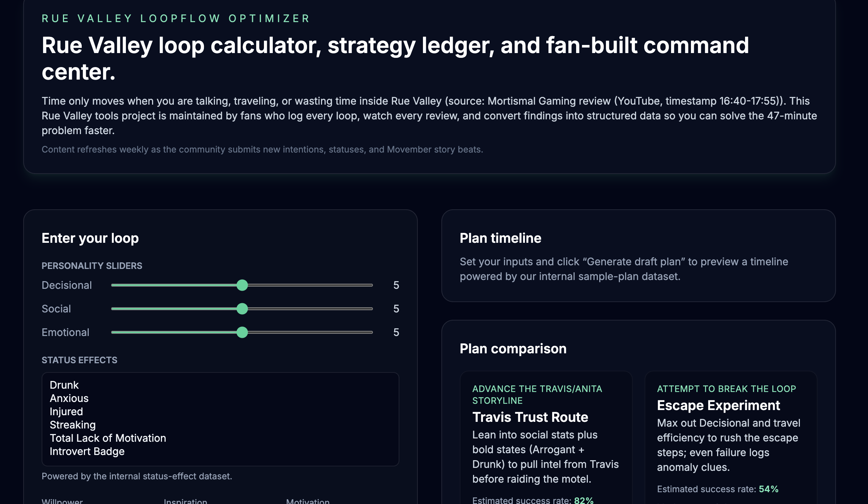The image size is (868, 504).
Task: Click the Decisional slider handle
Action: (x=243, y=285)
